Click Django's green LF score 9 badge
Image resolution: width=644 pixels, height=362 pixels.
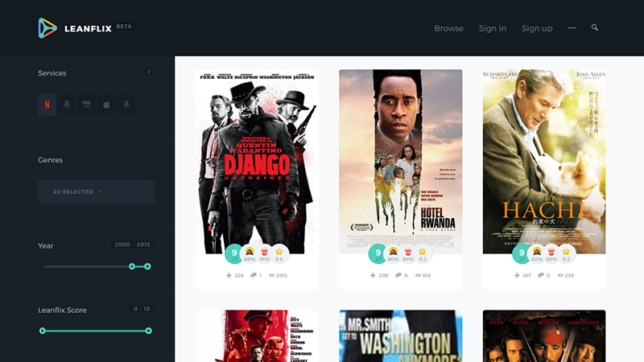point(234,253)
